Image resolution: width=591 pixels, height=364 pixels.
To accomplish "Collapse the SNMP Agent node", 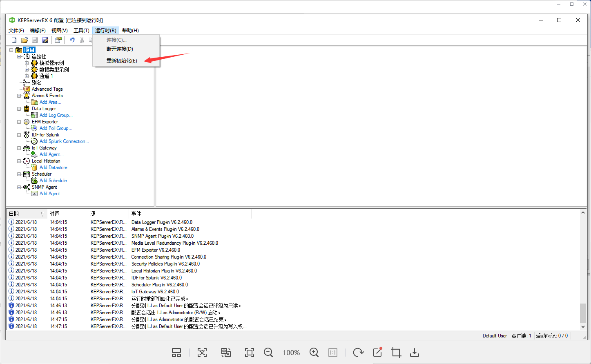I will pos(19,187).
